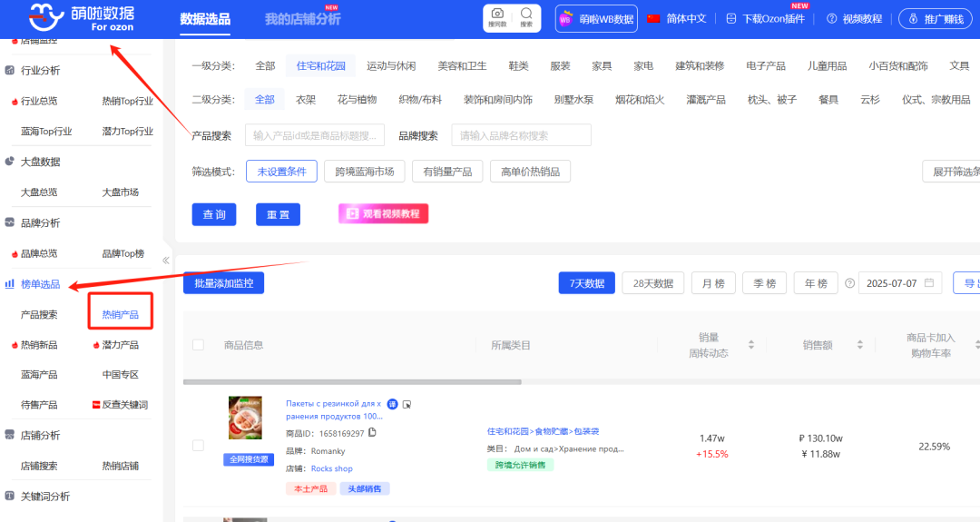The image size is (980, 522).
Task: Switch to 7天数据 range
Action: [587, 283]
